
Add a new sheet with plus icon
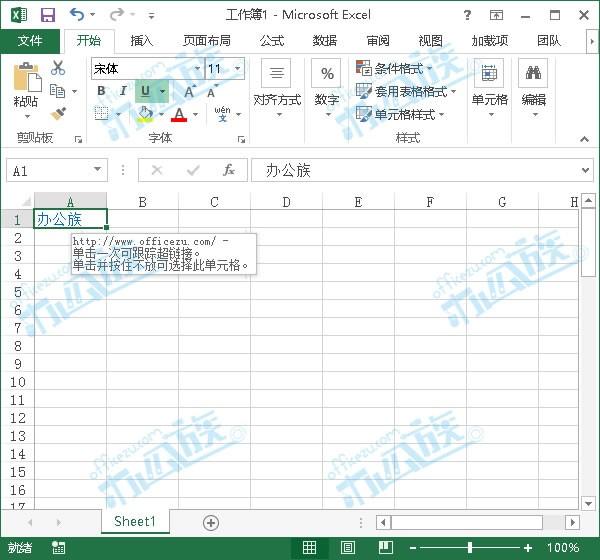[211, 522]
